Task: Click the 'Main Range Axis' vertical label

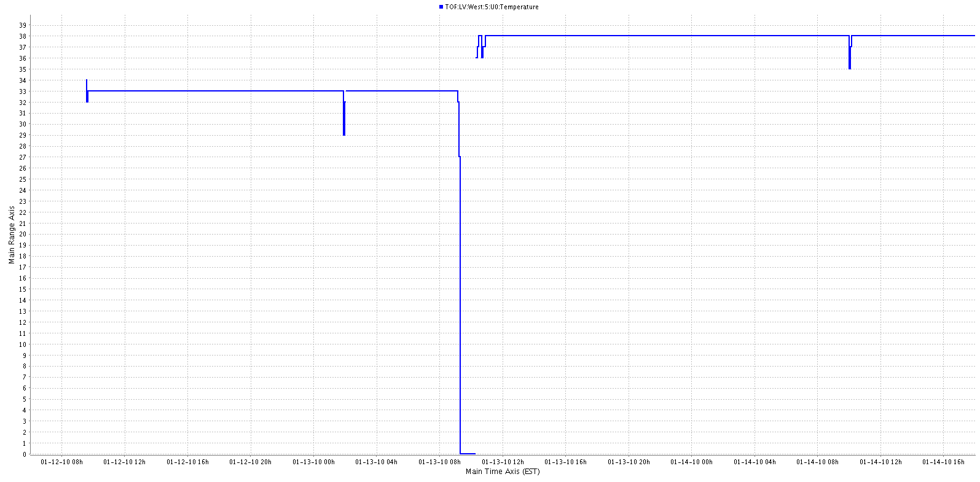Action: tap(12, 235)
